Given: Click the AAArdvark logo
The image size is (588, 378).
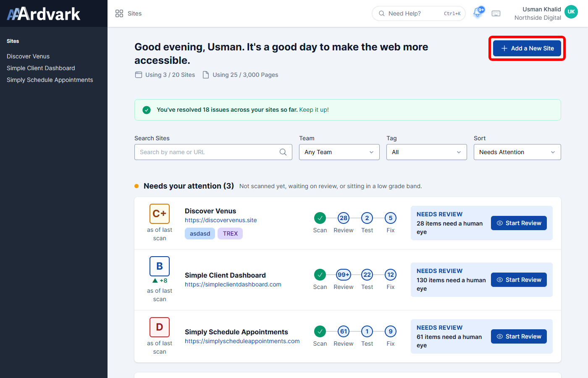Looking at the screenshot, I should 44,14.
